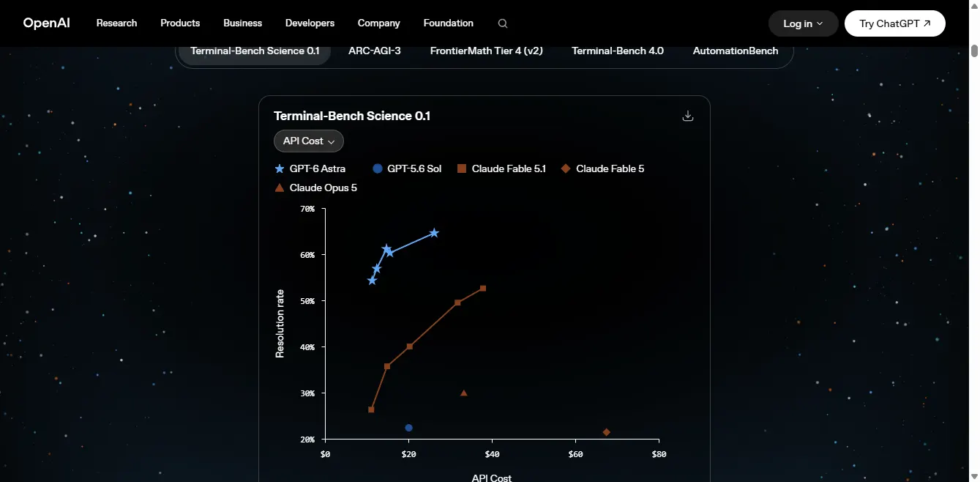Viewport: 980px width, 482px height.
Task: Click the page vertical scrollbar thumb
Action: 974,51
